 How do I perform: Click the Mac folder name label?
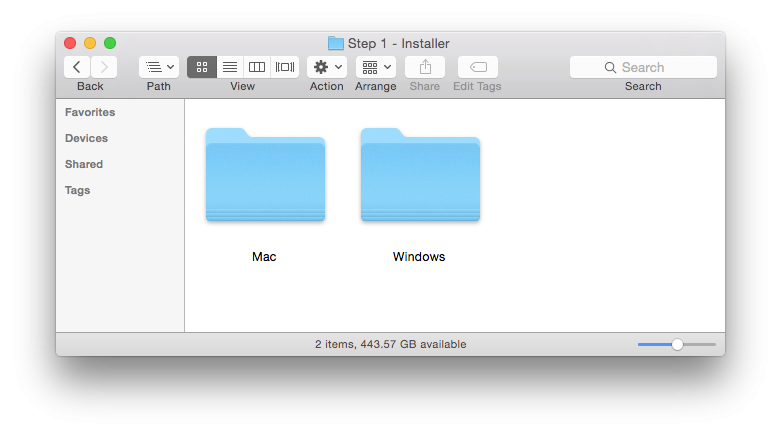(x=264, y=257)
